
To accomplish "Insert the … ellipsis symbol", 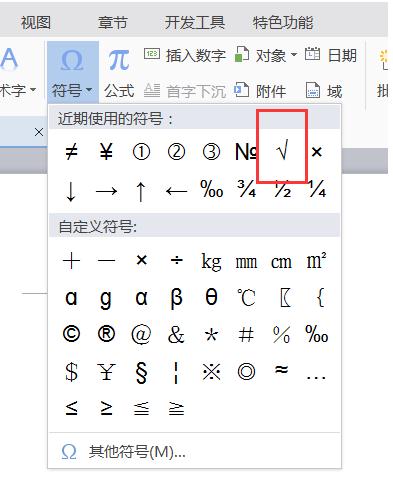I will [316, 378].
